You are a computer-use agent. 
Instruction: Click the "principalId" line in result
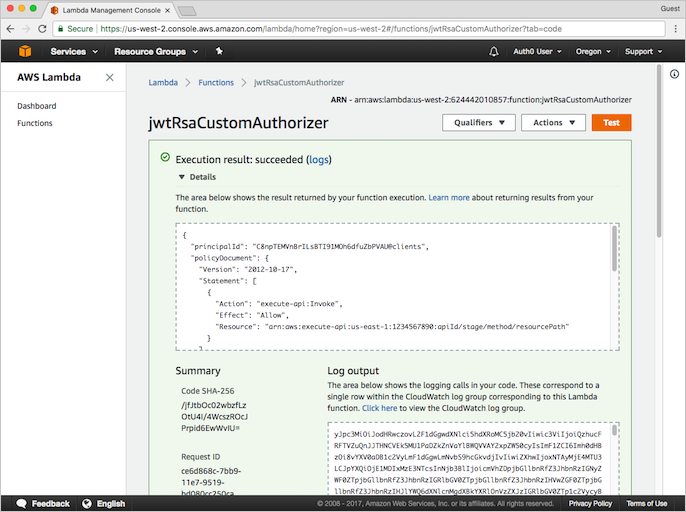pos(309,247)
